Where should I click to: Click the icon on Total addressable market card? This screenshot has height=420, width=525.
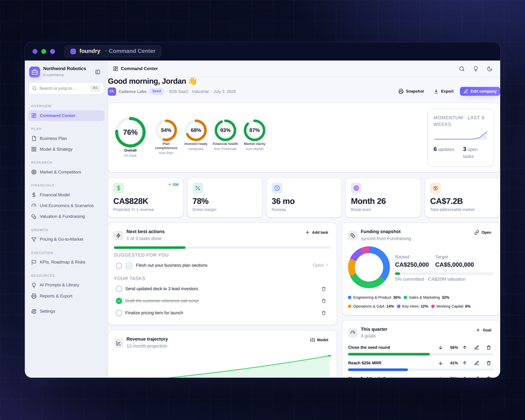435,188
